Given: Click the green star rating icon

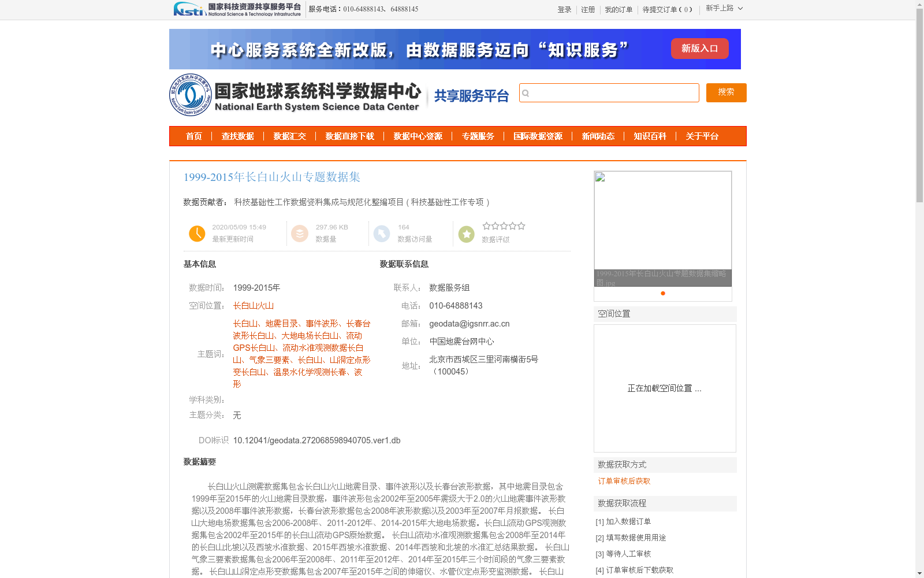Looking at the screenshot, I should (467, 234).
